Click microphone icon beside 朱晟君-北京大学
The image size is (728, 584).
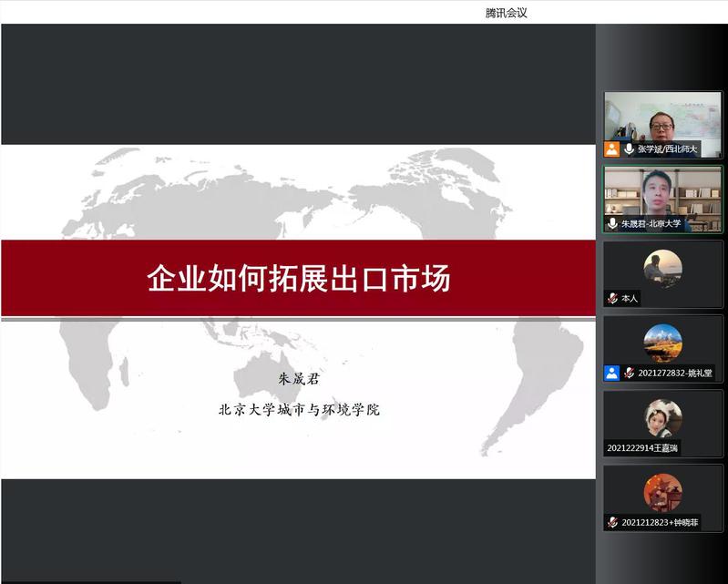[612, 223]
